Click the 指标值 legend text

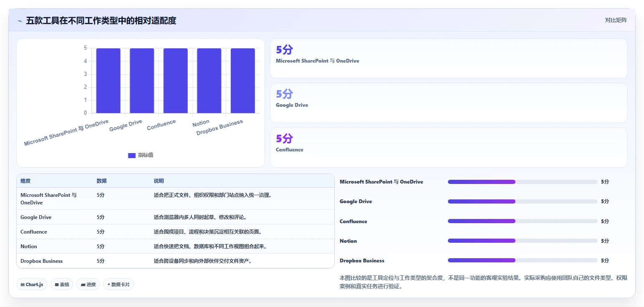[x=146, y=155]
